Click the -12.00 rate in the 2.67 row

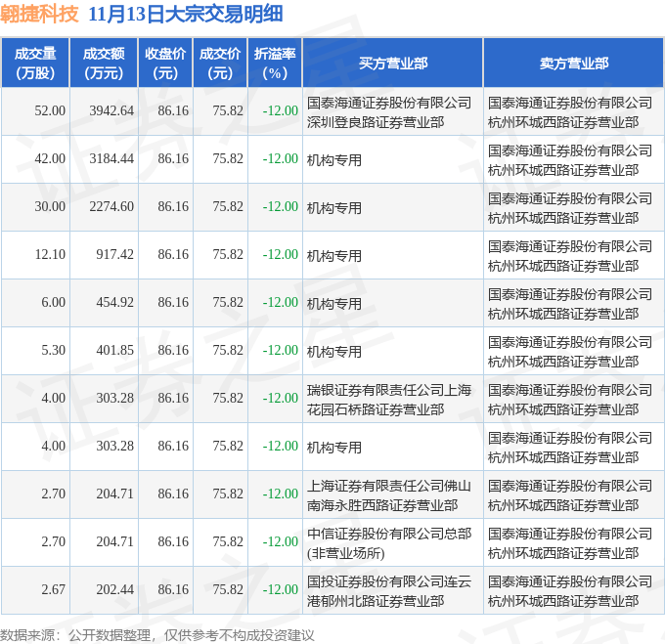[x=281, y=590]
